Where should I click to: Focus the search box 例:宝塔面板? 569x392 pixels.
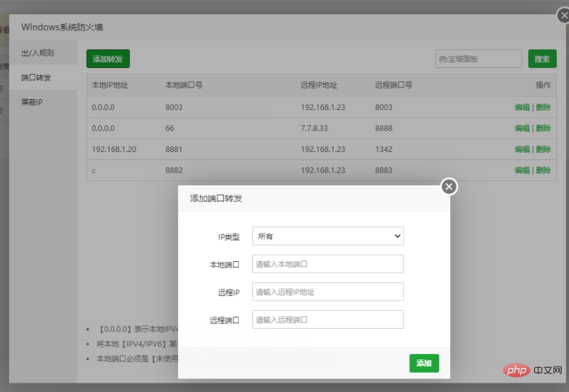[x=479, y=59]
